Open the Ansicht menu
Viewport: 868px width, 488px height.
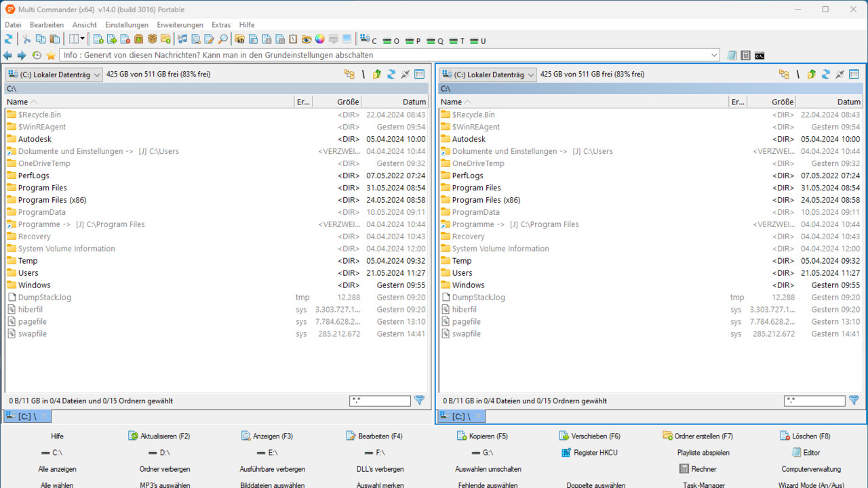85,24
